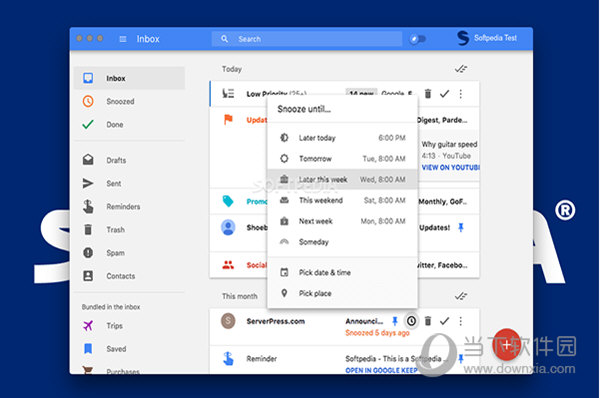This screenshot has height=398, width=600.
Task: Choose Later this week snooze option
Action: click(342, 179)
